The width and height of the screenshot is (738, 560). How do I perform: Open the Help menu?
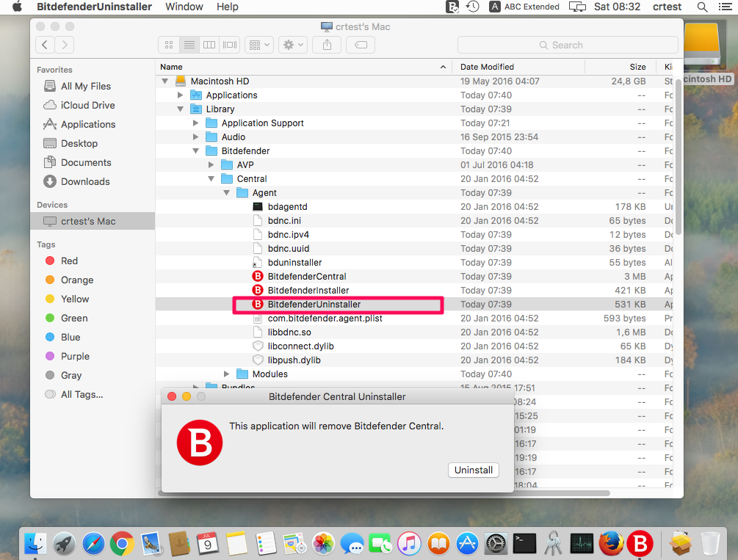pos(228,7)
